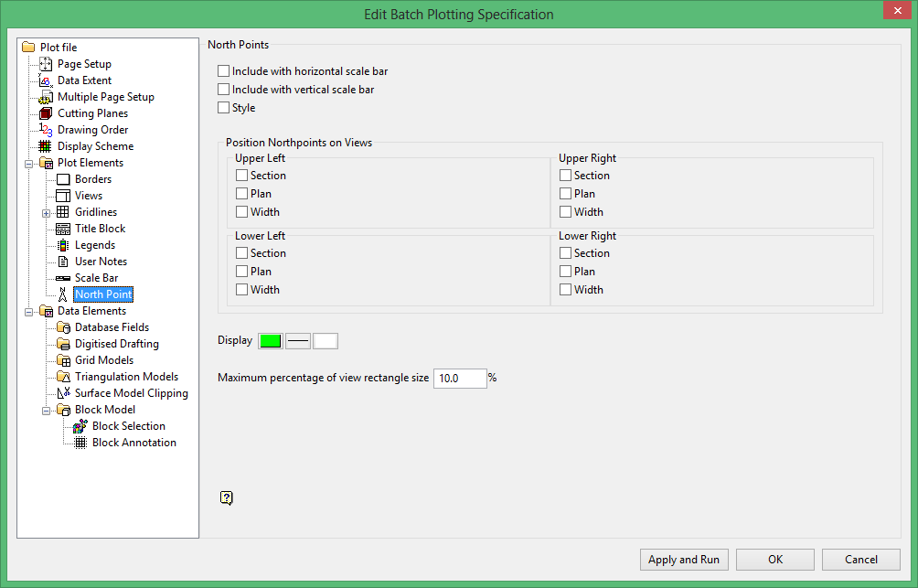Click the help question mark icon
The width and height of the screenshot is (918, 588).
coord(227,497)
